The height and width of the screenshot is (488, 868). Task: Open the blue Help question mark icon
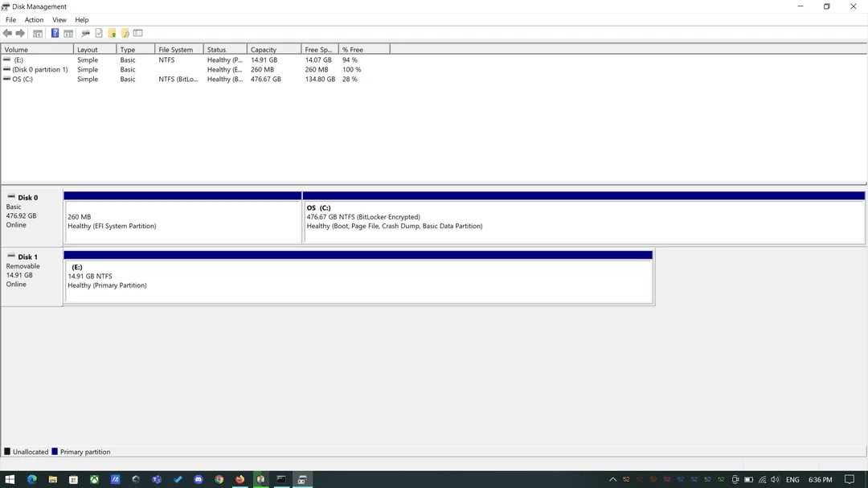click(55, 33)
